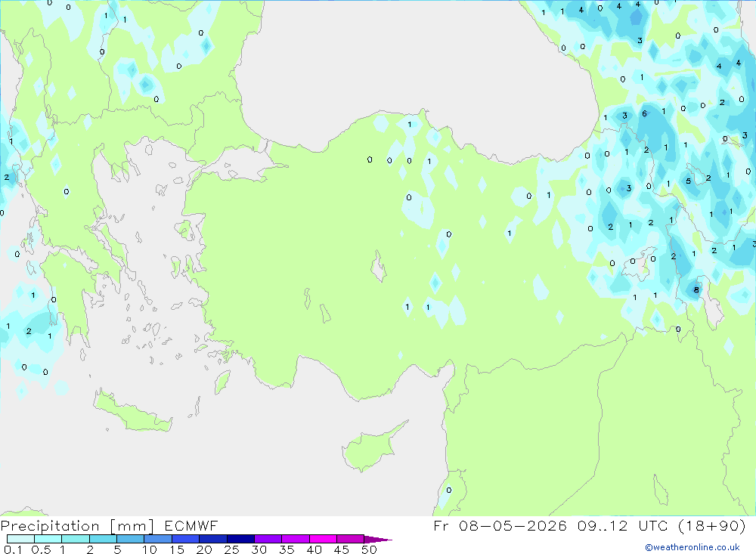Click the '10' legend scale label
The width and height of the screenshot is (756, 554).
pyautogui.click(x=150, y=549)
